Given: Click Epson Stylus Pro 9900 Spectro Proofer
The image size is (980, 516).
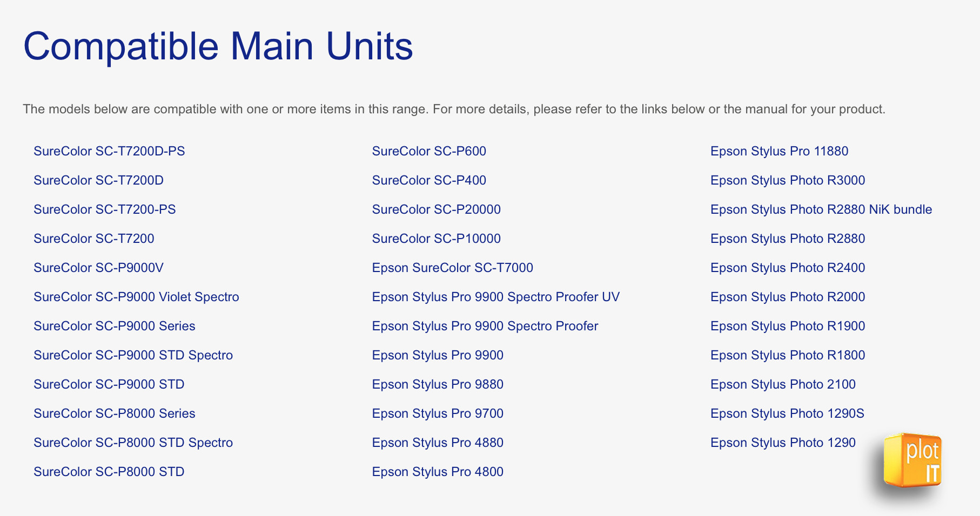Looking at the screenshot, I should [485, 326].
